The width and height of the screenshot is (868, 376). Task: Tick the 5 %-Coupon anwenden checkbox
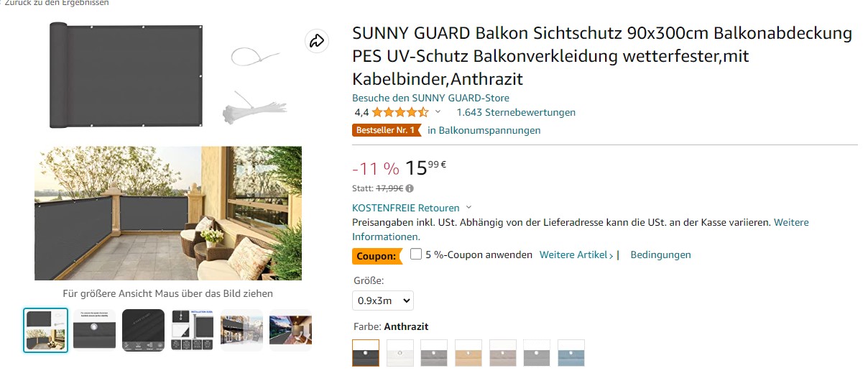point(416,255)
